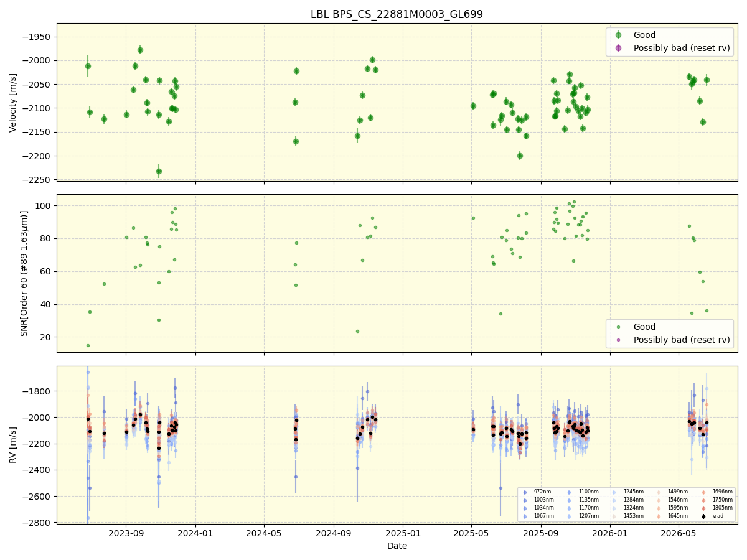
Task: Click the 2025-01 date tick label
Action: (x=403, y=533)
